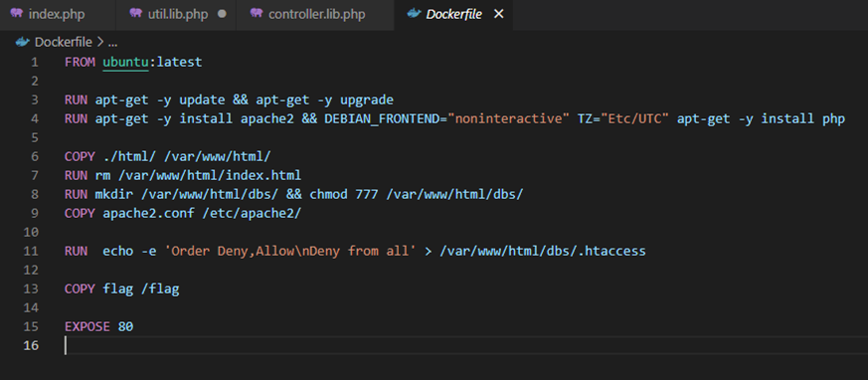Click 'upgrade' at end of line 3
The image size is (868, 380).
(x=367, y=100)
